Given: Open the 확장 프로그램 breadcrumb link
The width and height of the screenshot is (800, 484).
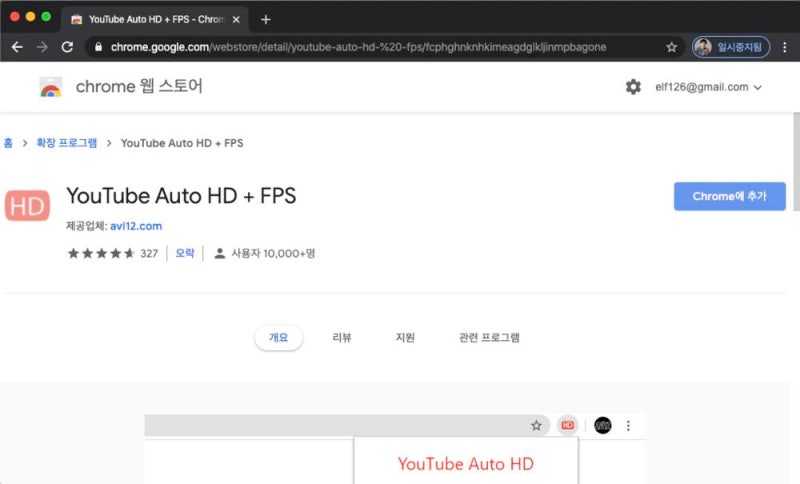Looking at the screenshot, I should (66, 143).
